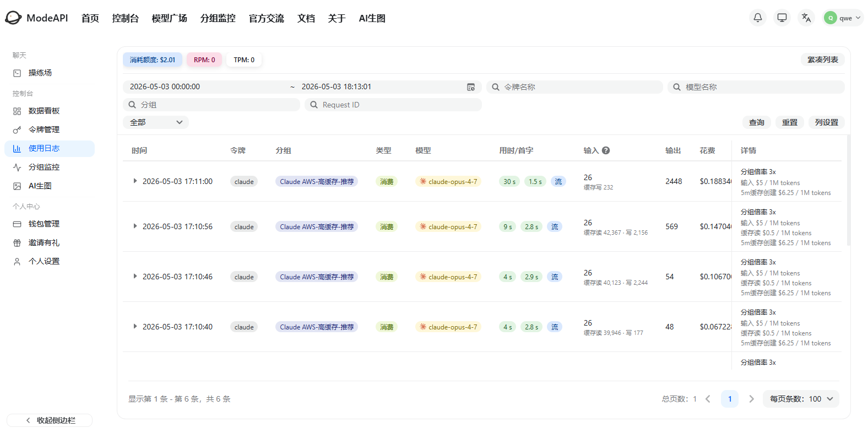Collapse the sidebar with 收起侧边栏

[x=50, y=420]
